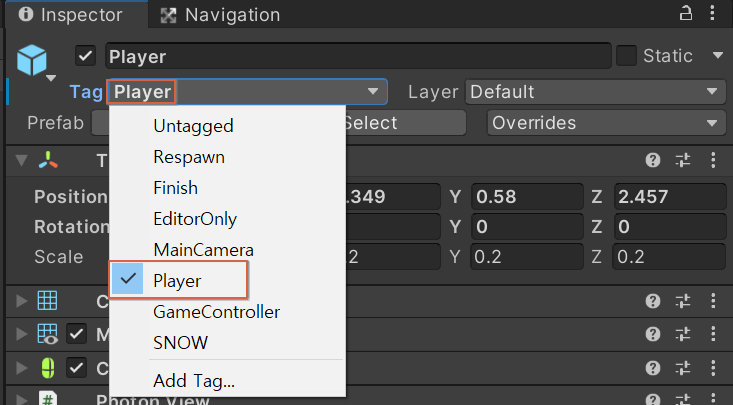Edit Rotation Z field value 0
733x405 pixels.
[x=669, y=227]
